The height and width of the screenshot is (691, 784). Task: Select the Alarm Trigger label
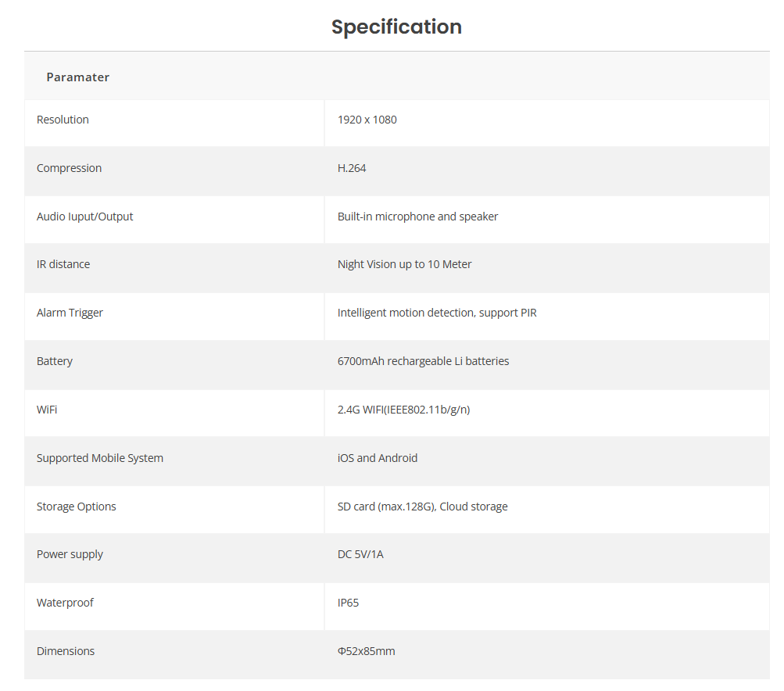coord(70,313)
